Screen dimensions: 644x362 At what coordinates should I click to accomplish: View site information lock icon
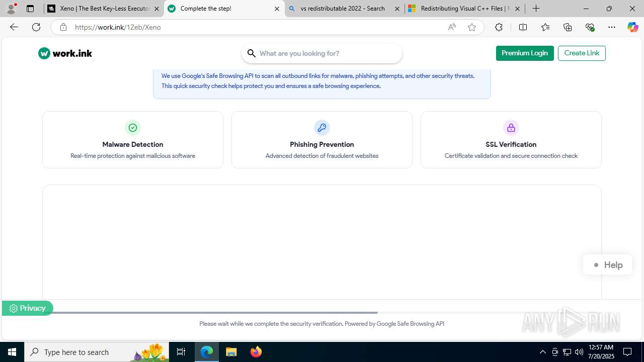(x=63, y=27)
